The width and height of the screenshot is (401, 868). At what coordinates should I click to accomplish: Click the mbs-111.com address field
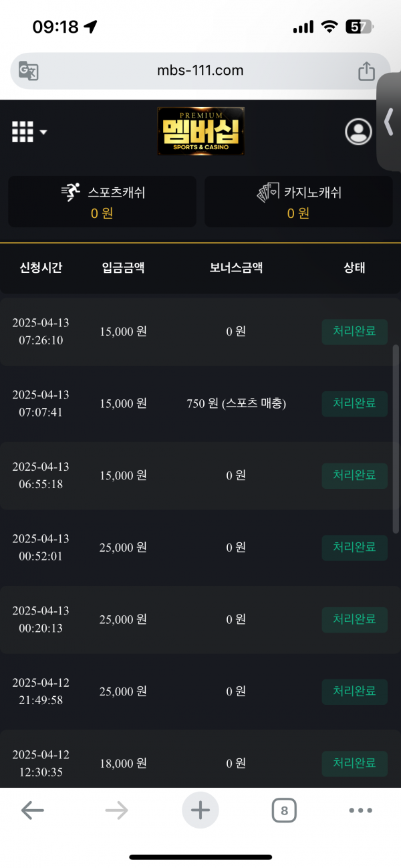[x=200, y=71]
